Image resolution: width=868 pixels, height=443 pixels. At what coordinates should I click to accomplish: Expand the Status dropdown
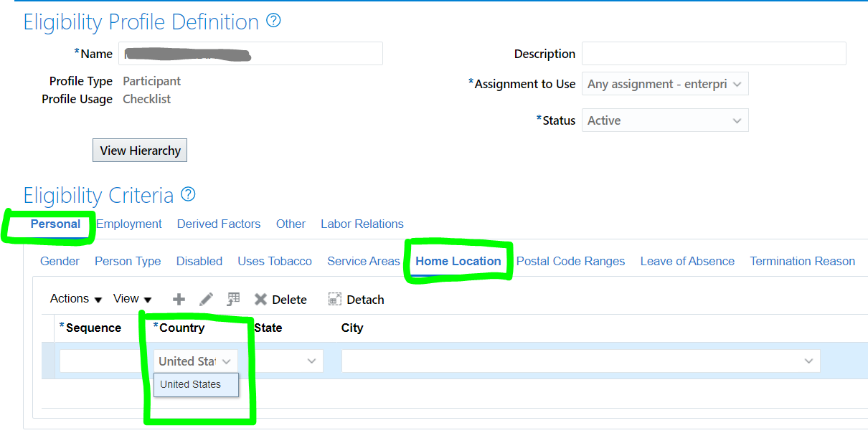738,120
